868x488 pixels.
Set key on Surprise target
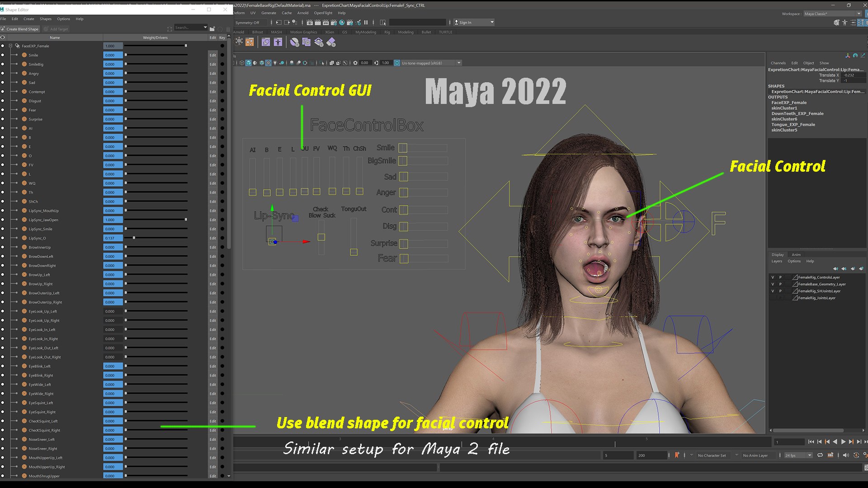point(222,119)
